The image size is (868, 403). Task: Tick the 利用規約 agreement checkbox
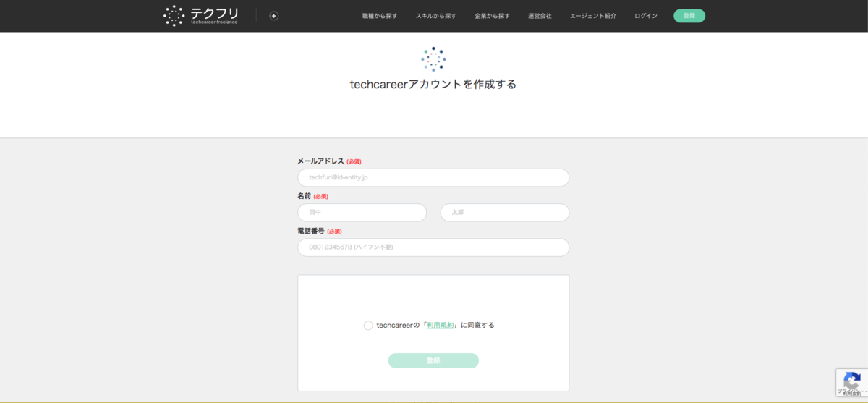click(368, 326)
